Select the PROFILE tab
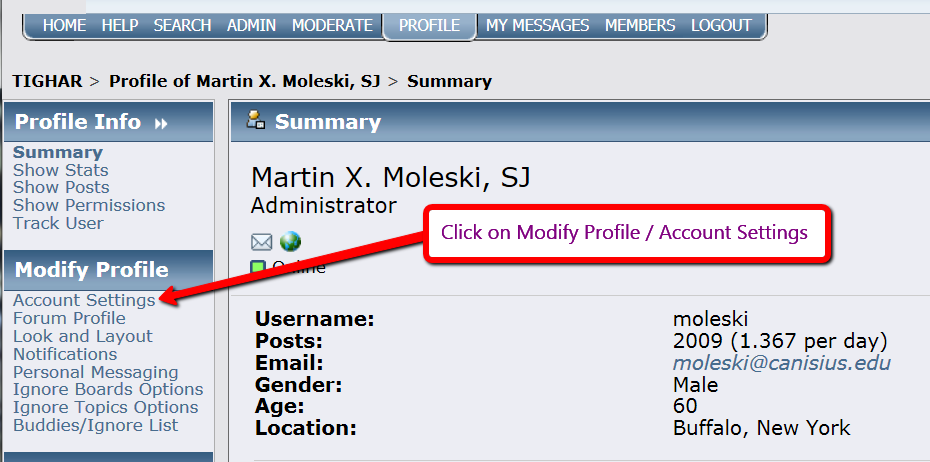The height and width of the screenshot is (462, 930). [430, 25]
